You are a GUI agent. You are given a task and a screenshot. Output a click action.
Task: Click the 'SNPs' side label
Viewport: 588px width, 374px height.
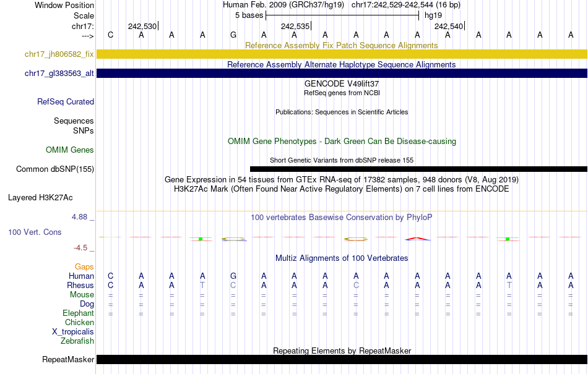point(84,130)
